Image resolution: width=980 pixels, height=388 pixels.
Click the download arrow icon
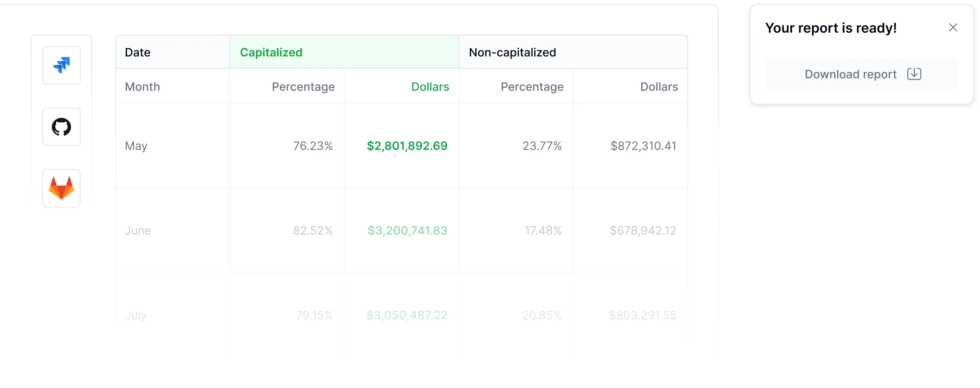914,74
